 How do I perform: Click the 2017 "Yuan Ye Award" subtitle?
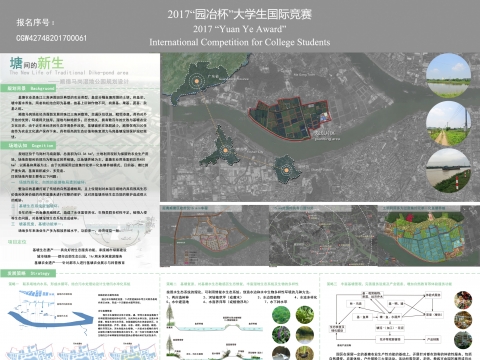tap(240, 29)
